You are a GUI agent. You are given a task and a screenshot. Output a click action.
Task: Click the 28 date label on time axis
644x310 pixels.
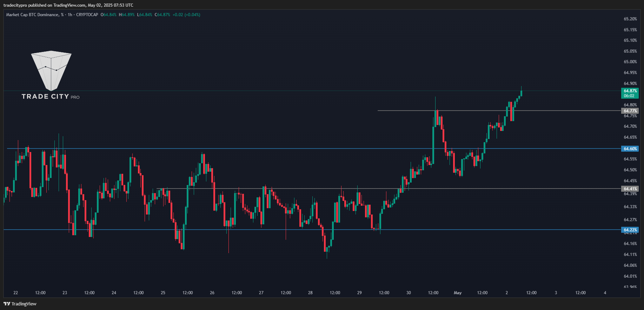[x=310, y=293]
